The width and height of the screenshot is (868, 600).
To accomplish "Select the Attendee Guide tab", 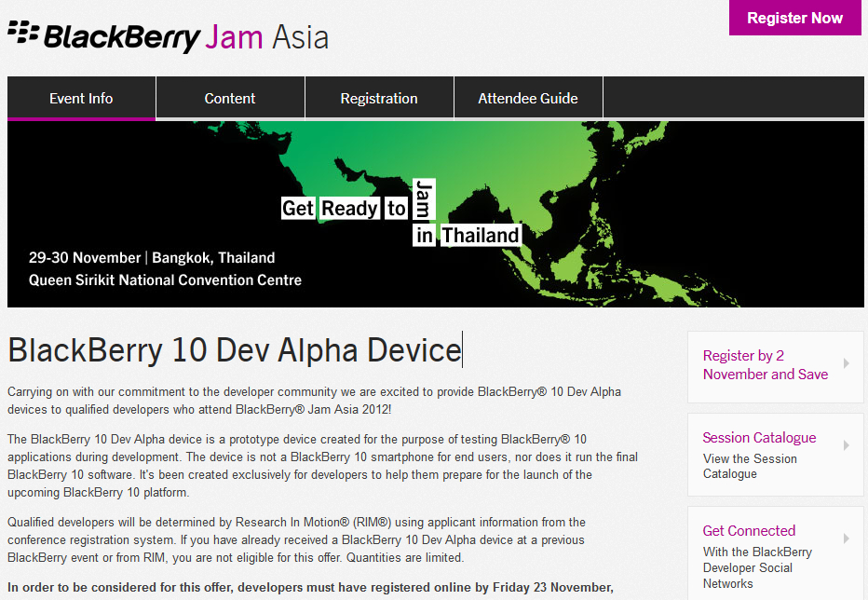I will [x=528, y=98].
